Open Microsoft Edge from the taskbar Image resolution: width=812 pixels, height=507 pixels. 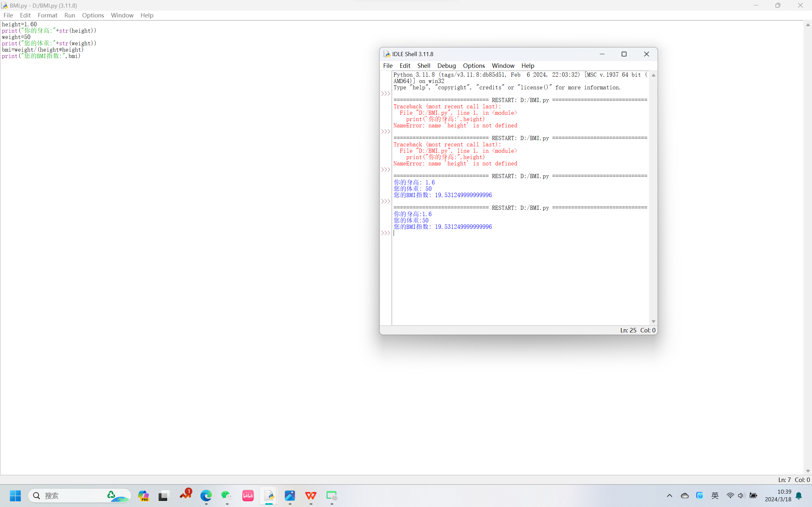[206, 495]
